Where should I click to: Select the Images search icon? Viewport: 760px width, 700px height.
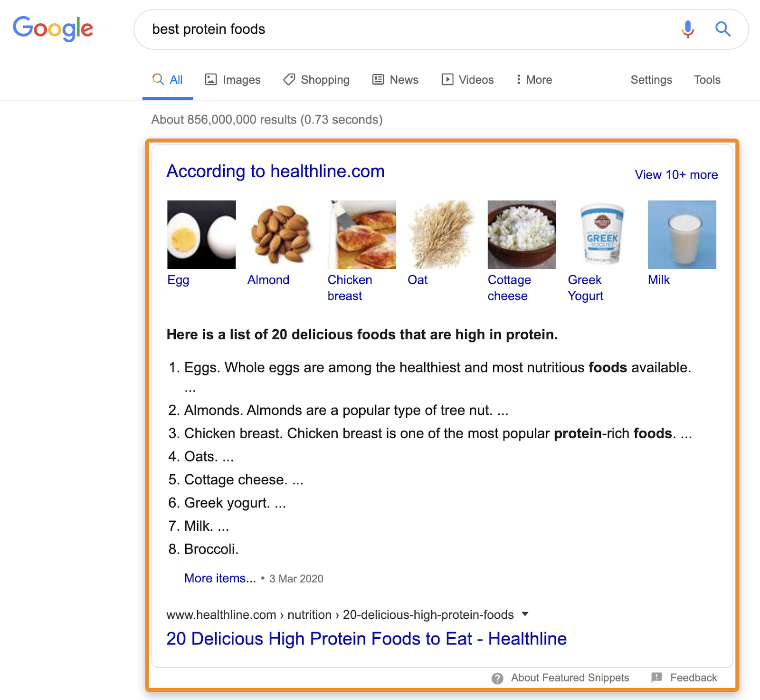212,79
